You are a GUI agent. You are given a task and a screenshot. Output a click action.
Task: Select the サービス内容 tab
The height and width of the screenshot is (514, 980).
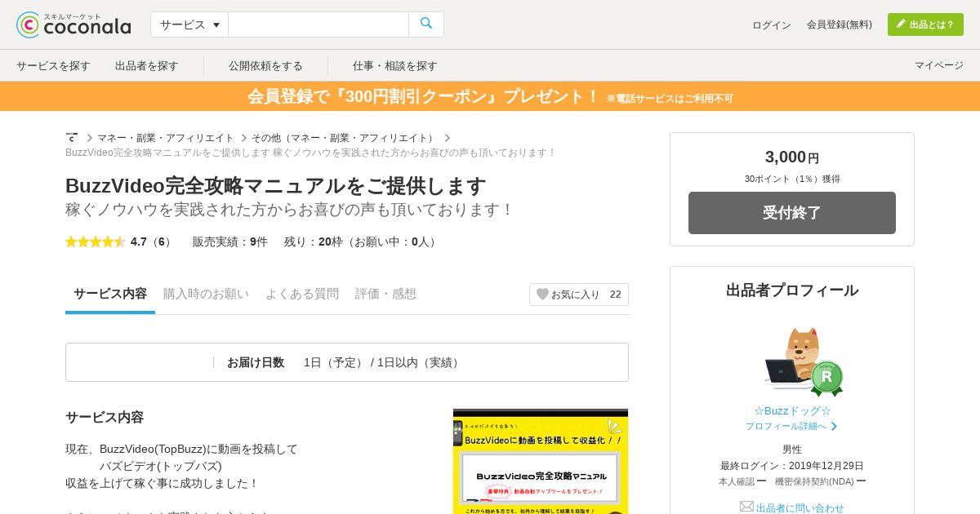(110, 294)
